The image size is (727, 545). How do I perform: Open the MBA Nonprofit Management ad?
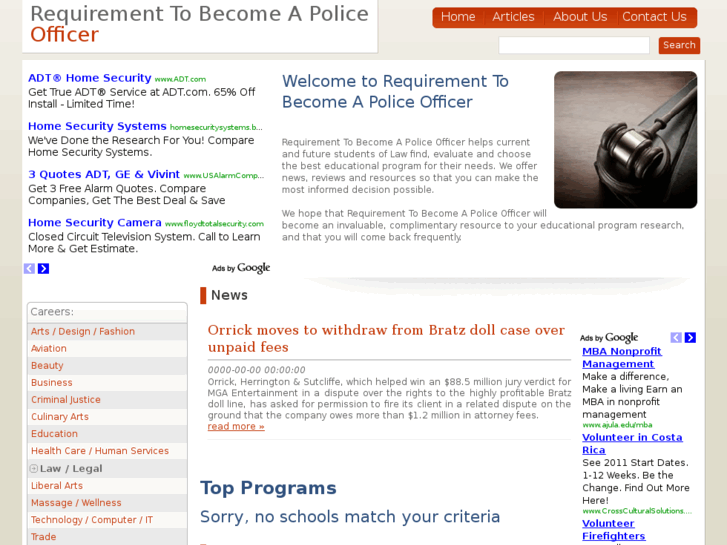point(622,358)
